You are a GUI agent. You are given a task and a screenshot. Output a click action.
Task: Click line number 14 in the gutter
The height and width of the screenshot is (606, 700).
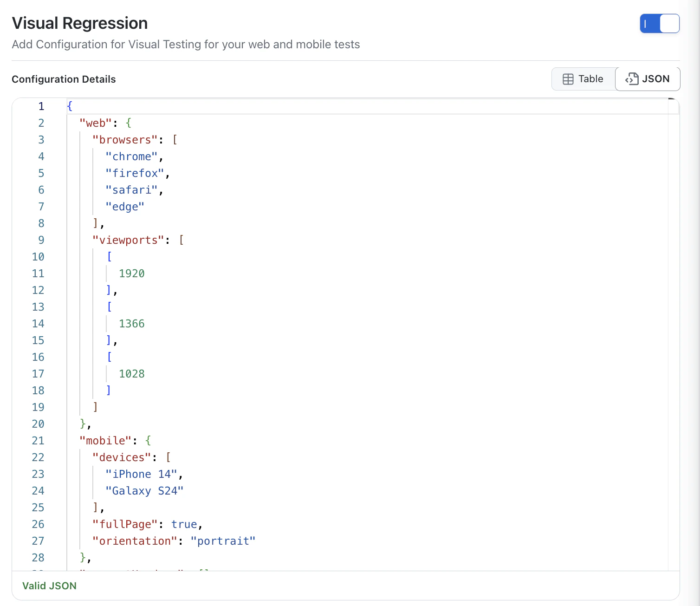click(38, 324)
